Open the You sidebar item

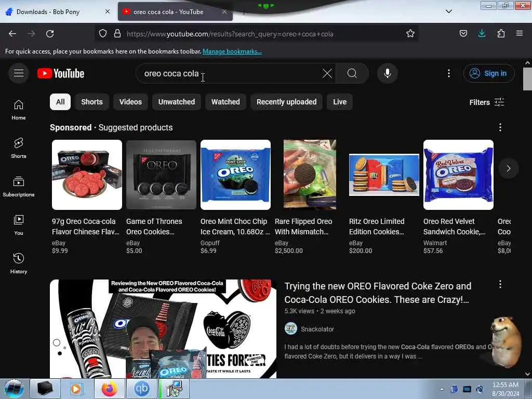(x=19, y=225)
